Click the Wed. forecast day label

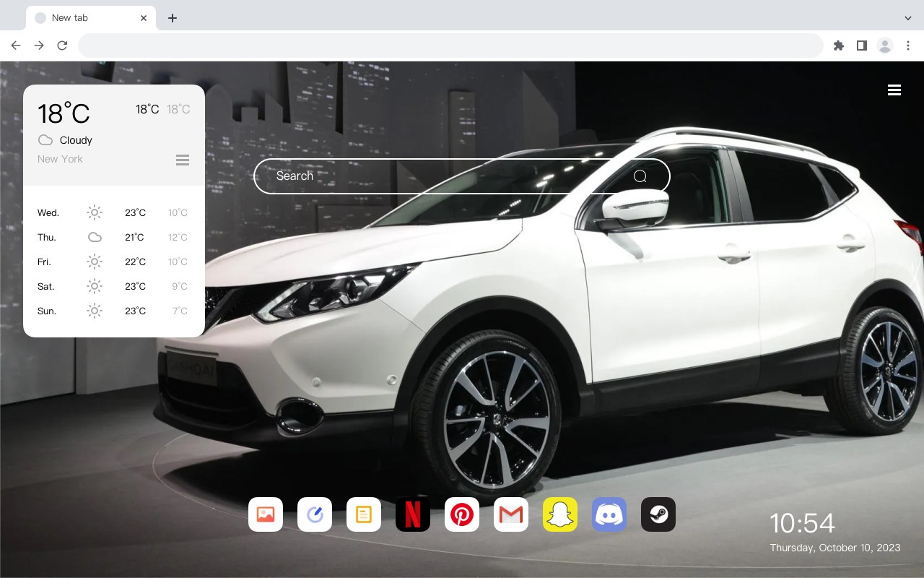[48, 212]
